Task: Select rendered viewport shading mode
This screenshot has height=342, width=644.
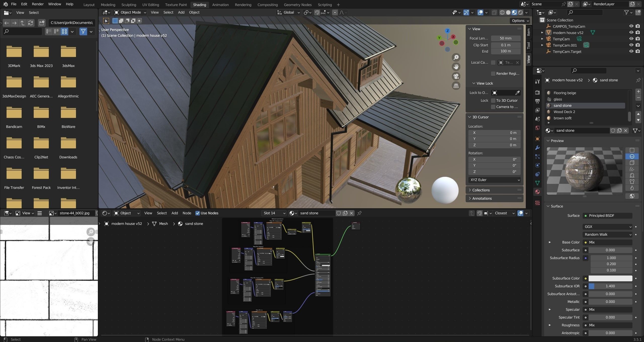Action: (520, 12)
